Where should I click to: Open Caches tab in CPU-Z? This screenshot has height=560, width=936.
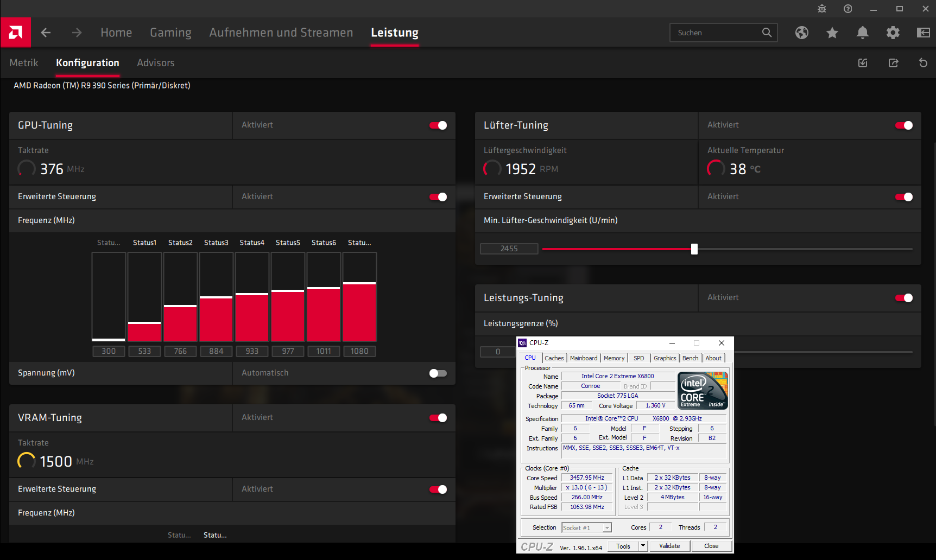[554, 358]
